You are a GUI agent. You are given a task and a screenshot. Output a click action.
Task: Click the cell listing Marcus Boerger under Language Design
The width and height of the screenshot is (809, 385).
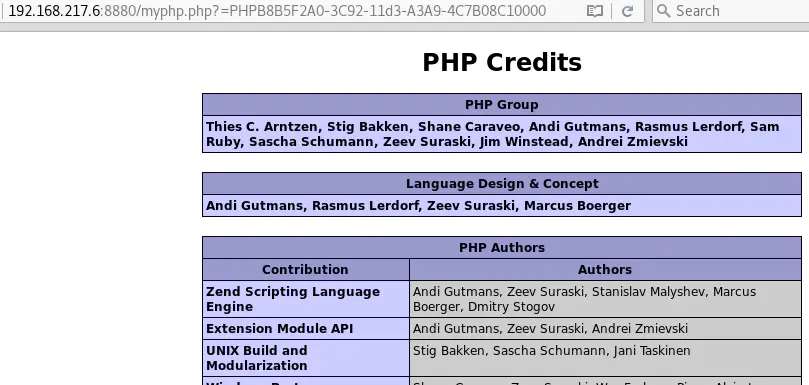pos(501,206)
